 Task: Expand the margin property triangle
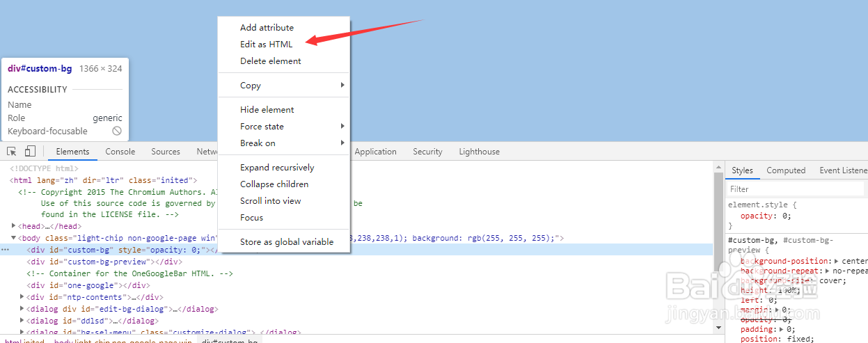(776, 310)
